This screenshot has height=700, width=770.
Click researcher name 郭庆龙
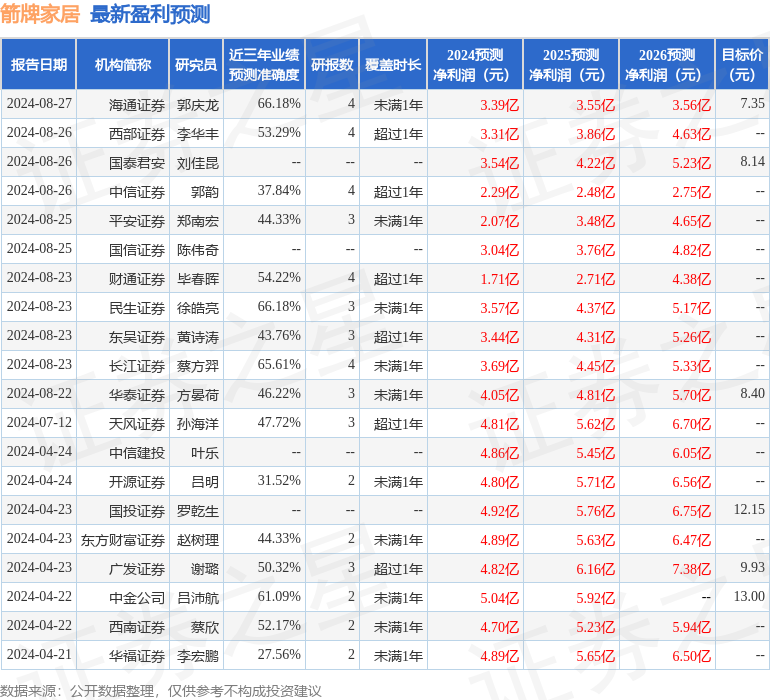pos(198,105)
